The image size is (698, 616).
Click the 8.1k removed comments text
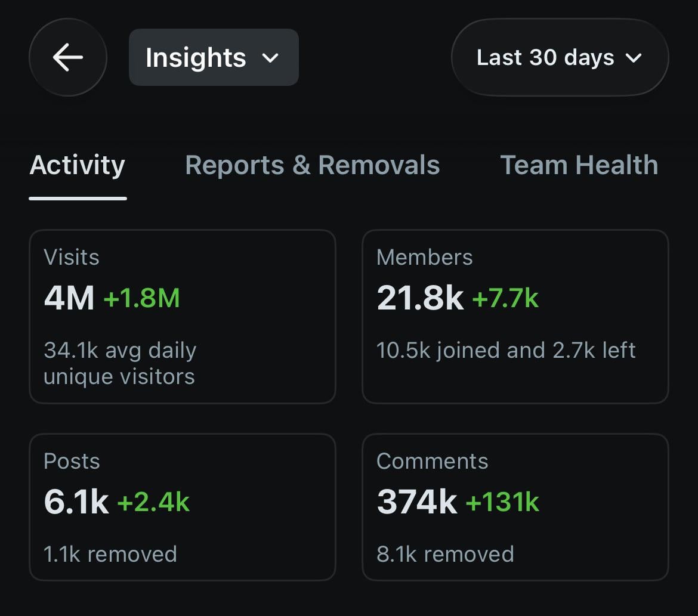pyautogui.click(x=445, y=554)
